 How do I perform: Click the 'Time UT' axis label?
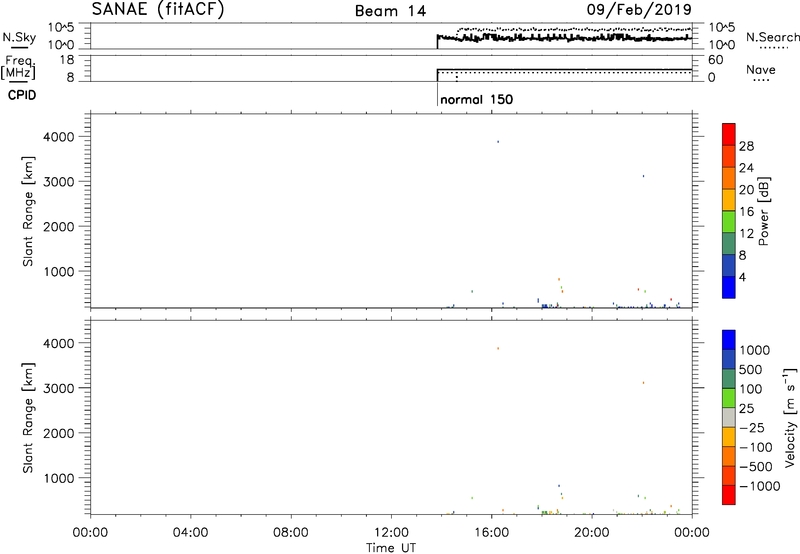click(391, 548)
